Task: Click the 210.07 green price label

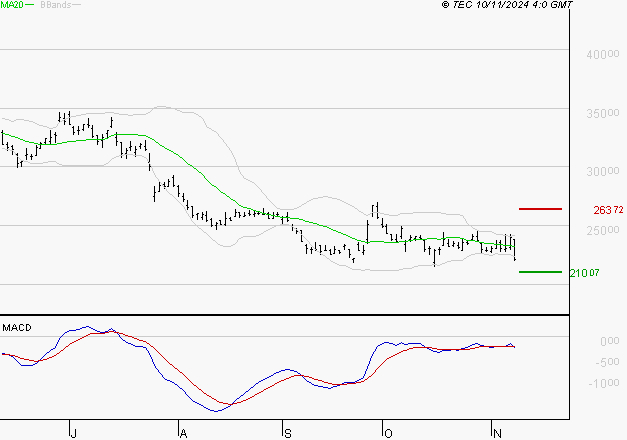Action: 585,273
